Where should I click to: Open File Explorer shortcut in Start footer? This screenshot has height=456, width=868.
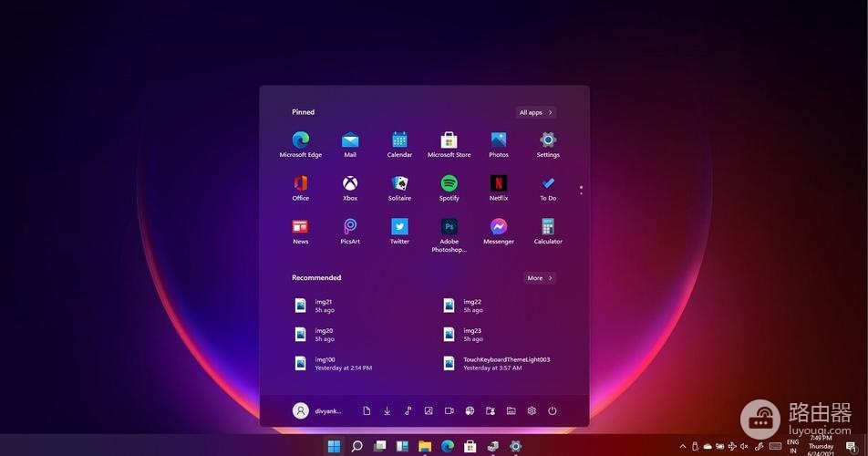pos(511,410)
